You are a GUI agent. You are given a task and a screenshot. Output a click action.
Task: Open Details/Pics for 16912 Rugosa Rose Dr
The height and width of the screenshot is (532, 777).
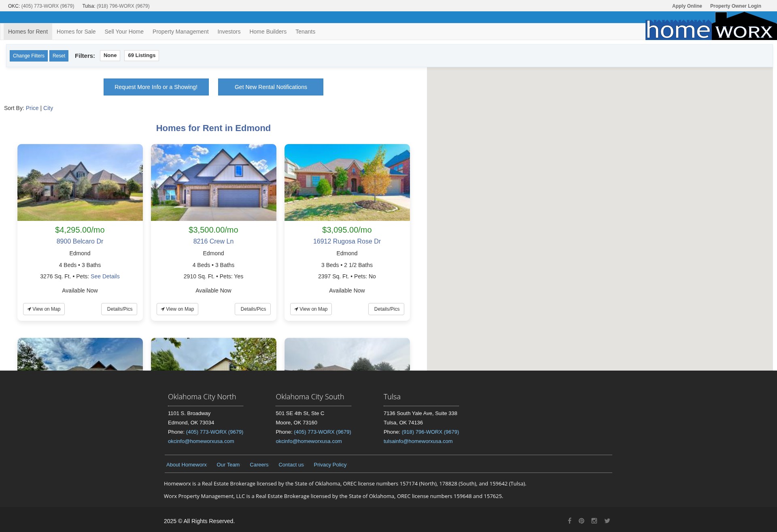click(386, 309)
